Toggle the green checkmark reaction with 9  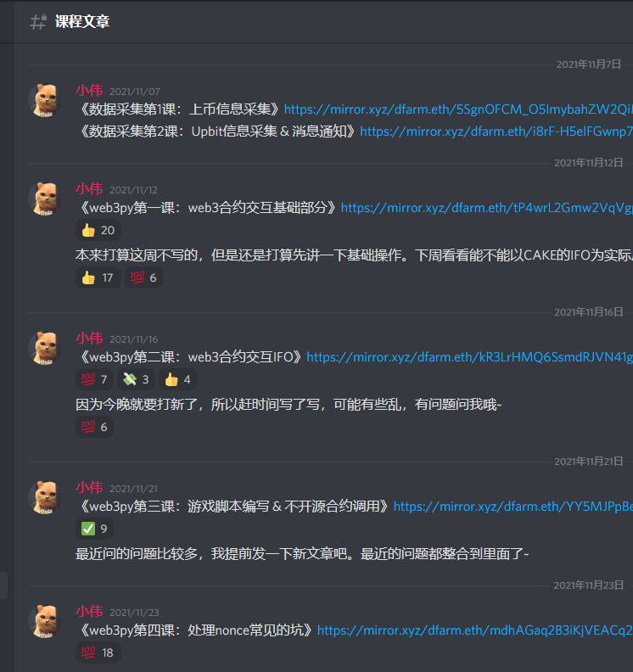click(x=94, y=529)
